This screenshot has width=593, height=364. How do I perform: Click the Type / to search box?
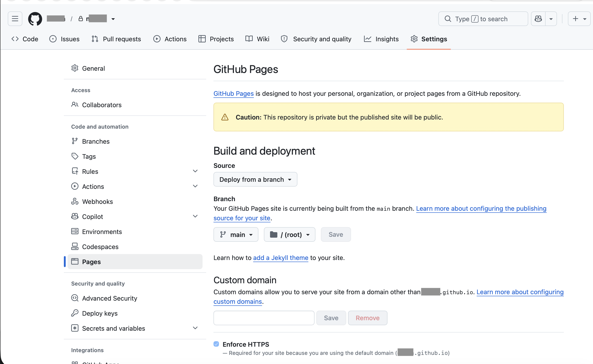(x=483, y=19)
